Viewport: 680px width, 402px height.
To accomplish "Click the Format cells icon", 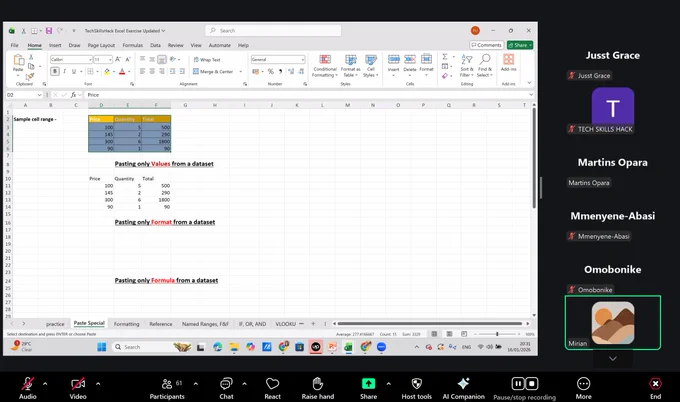I will coord(426,59).
